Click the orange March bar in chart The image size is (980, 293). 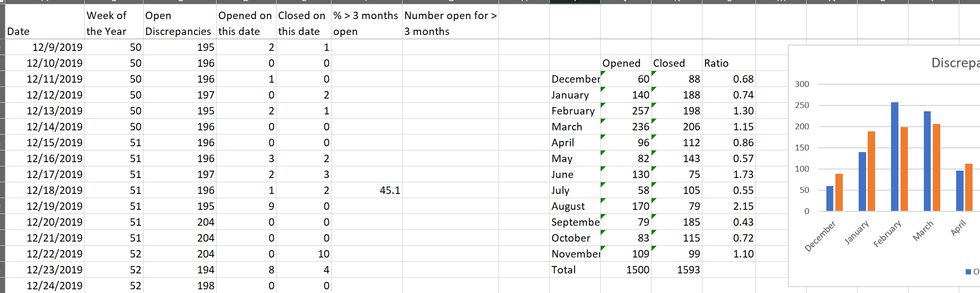(937, 167)
